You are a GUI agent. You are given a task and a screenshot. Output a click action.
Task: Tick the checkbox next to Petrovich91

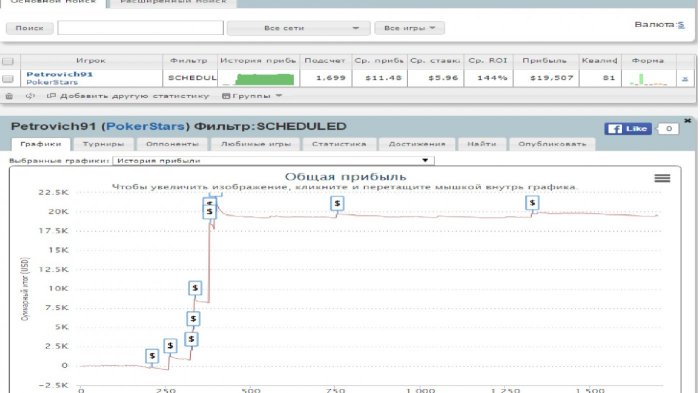pyautogui.click(x=8, y=79)
